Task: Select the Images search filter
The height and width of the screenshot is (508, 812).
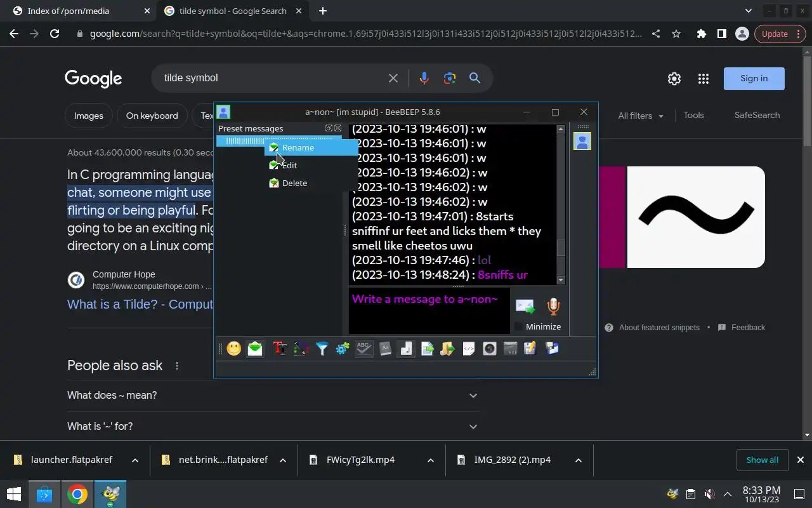Action: [x=89, y=116]
